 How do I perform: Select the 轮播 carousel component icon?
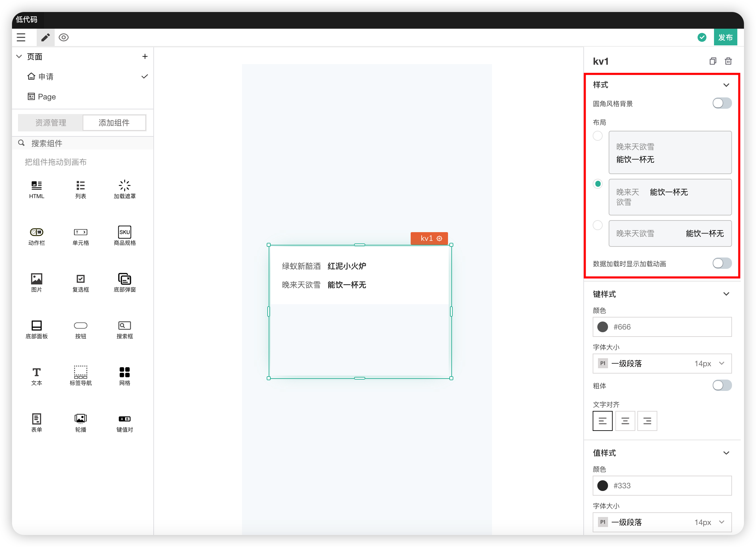coord(80,419)
